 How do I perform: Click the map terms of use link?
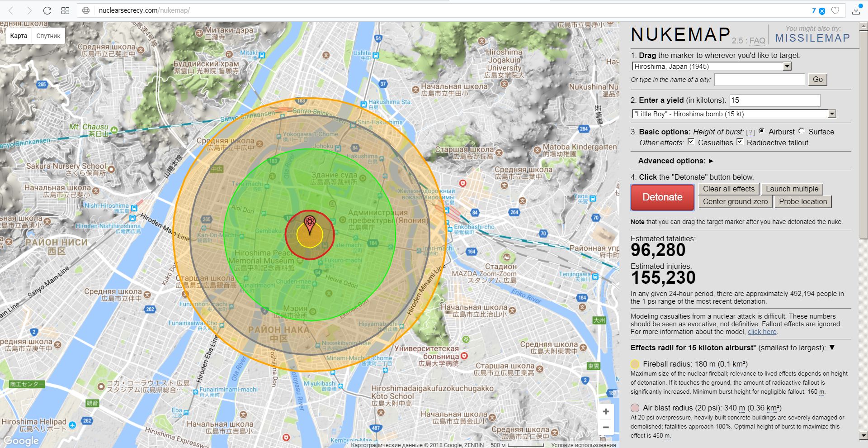click(x=583, y=445)
